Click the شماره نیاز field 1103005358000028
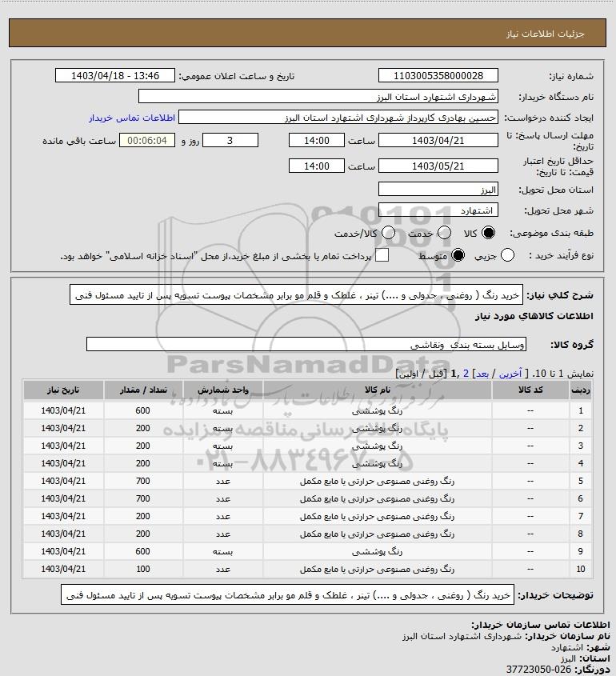616x676 pixels. (x=438, y=75)
